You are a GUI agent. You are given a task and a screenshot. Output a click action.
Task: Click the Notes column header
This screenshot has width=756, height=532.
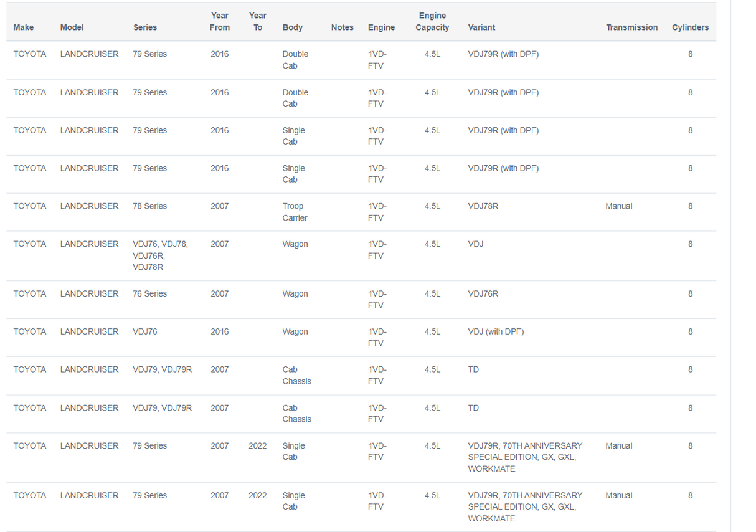[343, 27]
